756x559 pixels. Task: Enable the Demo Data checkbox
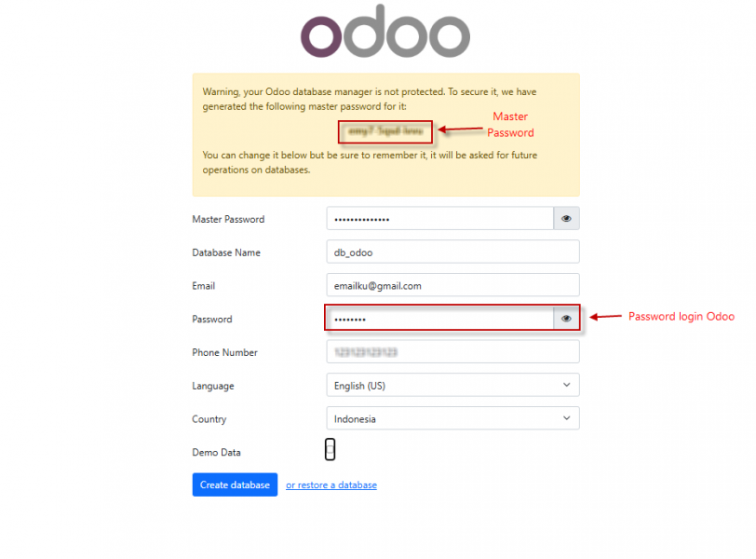tap(331, 451)
